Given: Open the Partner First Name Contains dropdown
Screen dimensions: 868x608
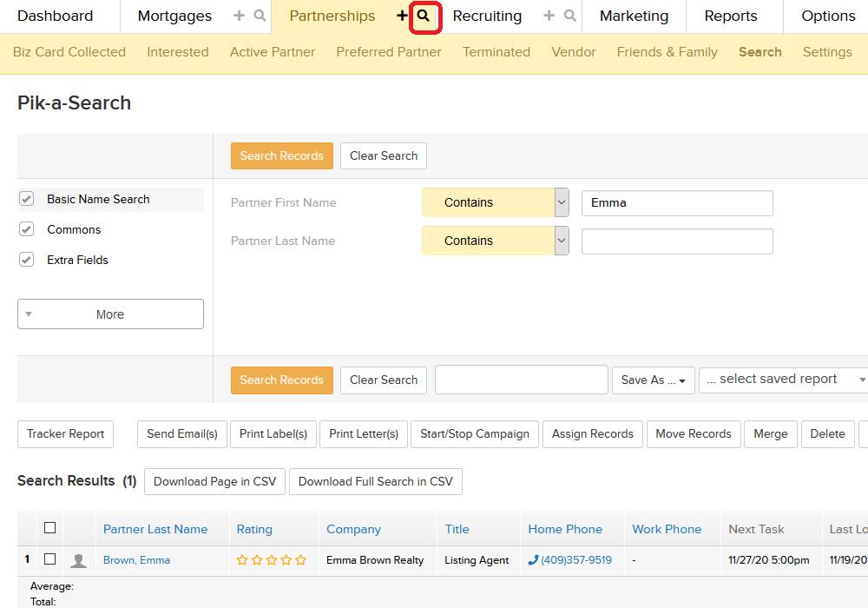Looking at the screenshot, I should click(x=496, y=202).
